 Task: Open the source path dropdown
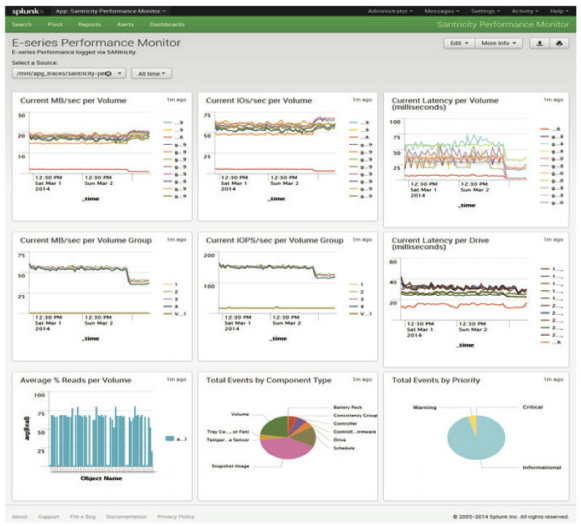(69, 74)
